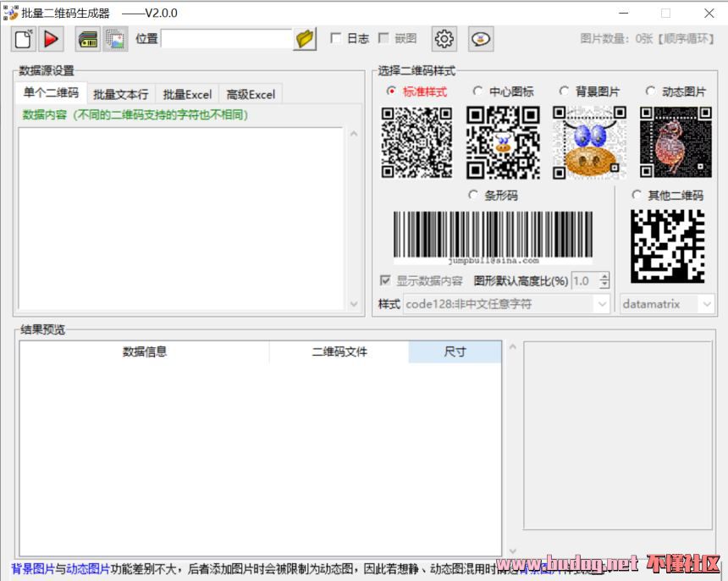
Task: Switch to the 批量文本行 tab
Action: click(120, 94)
